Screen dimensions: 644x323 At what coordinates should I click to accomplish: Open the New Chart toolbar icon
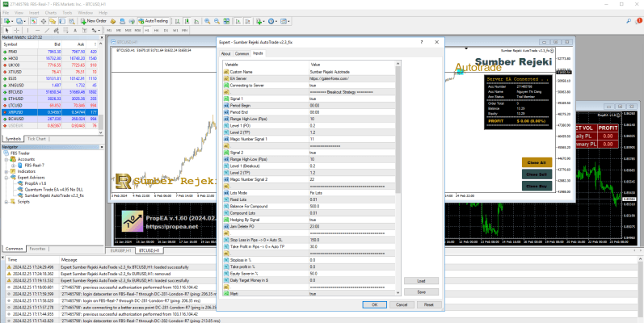8,21
